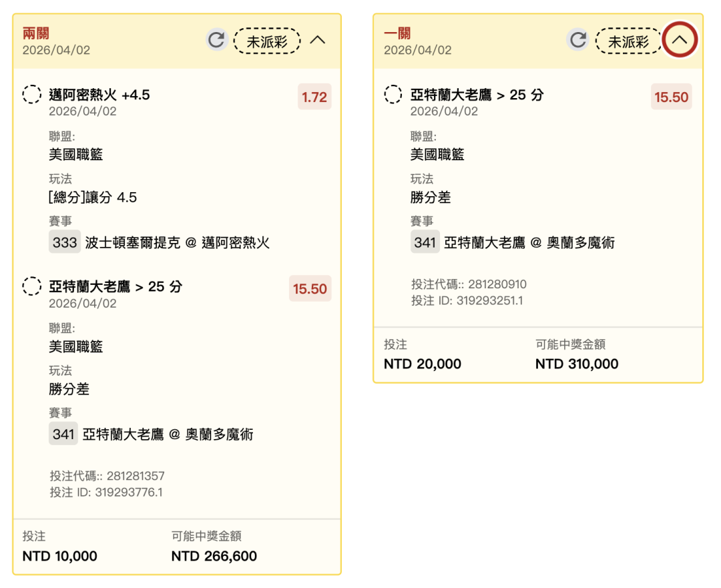
Task: Click NTD 310,000 potential winnings amount
Action: 577,364
